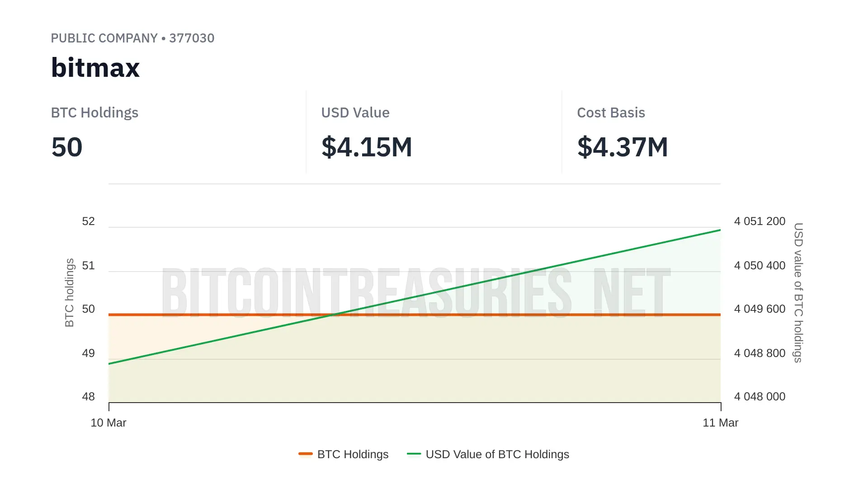This screenshot has height=488, width=868.
Task: Click the orange BTC Holdings legend marker
Action: [306, 454]
